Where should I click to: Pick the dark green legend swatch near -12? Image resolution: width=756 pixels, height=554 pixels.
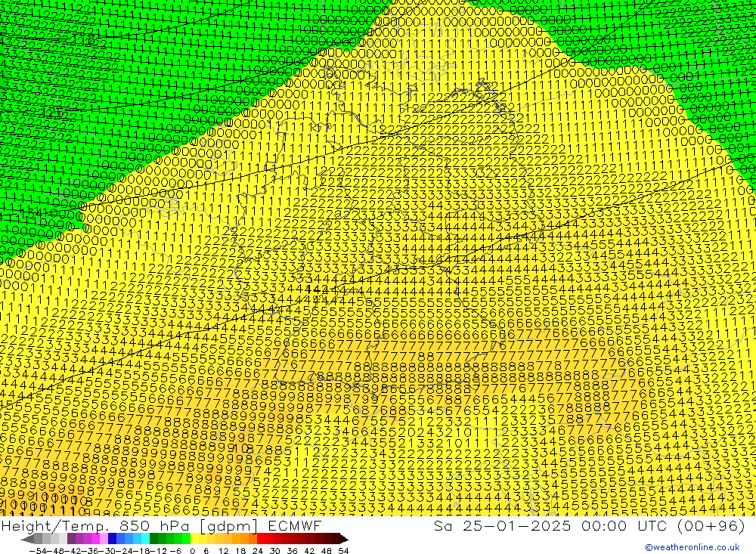(153, 539)
